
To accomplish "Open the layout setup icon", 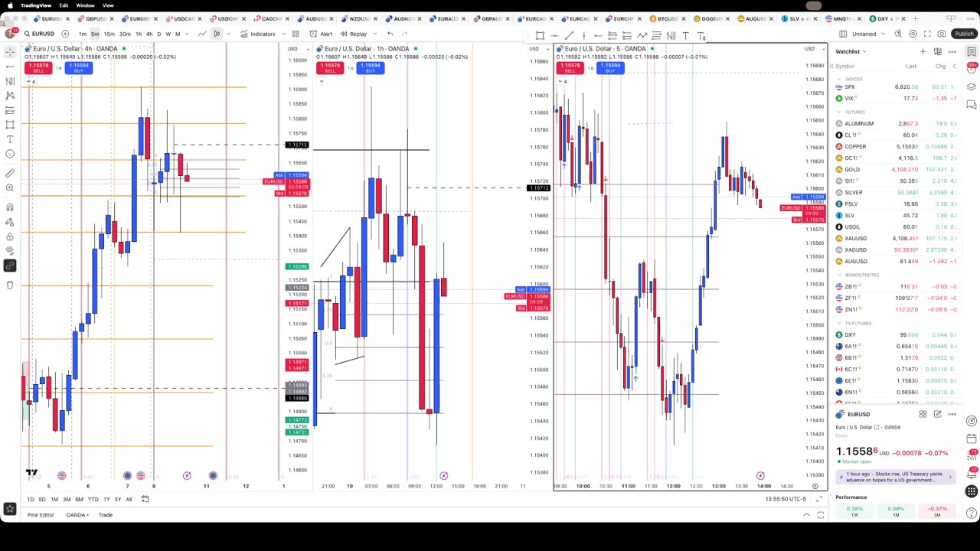I will pos(843,34).
